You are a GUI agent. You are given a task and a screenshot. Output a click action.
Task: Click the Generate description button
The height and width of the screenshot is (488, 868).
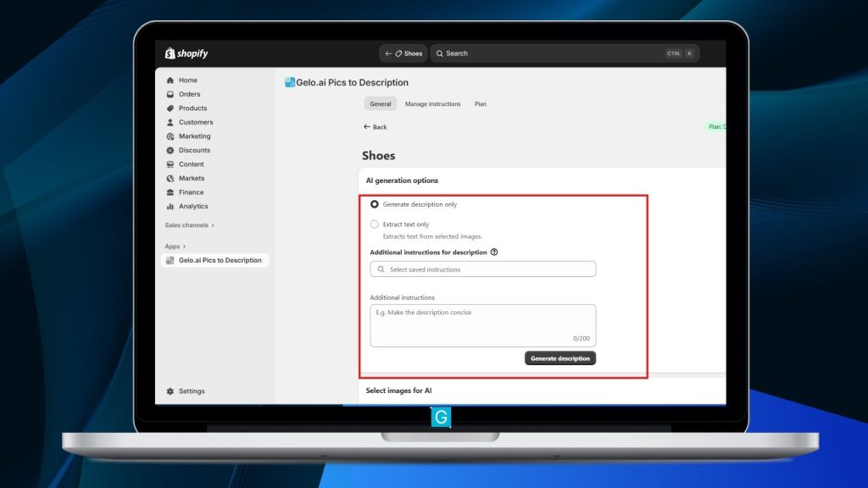tap(559, 358)
